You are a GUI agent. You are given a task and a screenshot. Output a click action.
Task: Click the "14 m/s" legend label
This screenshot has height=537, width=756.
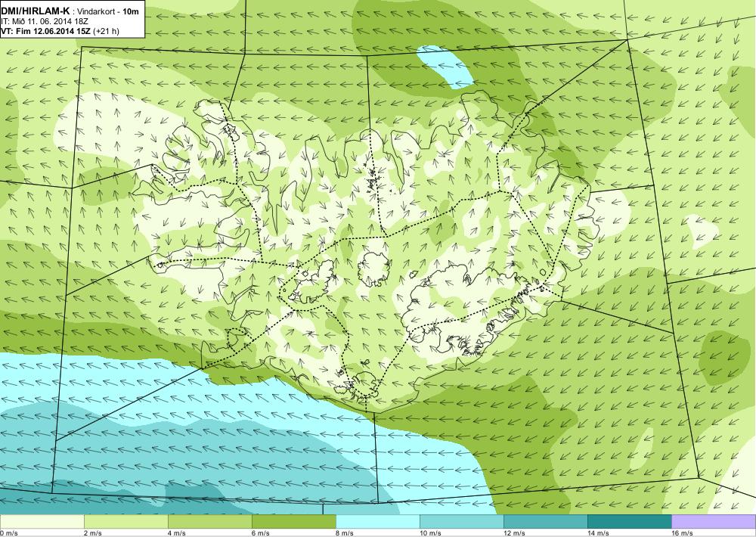coord(598,533)
